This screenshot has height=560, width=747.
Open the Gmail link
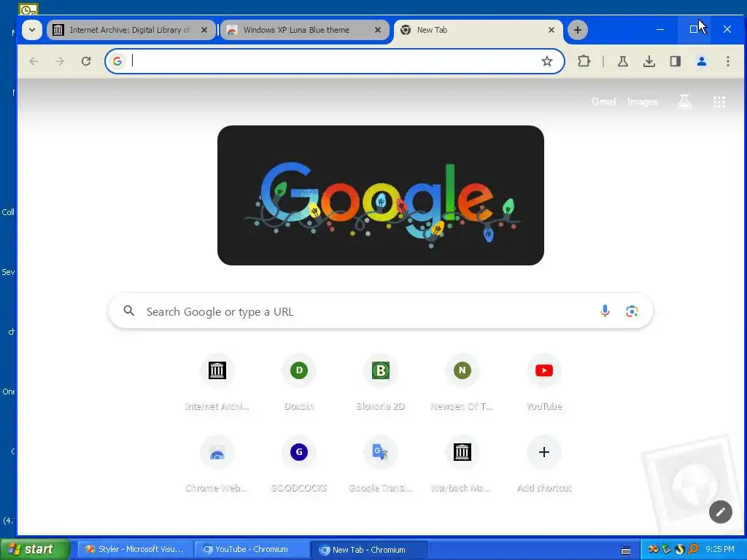[x=603, y=101]
